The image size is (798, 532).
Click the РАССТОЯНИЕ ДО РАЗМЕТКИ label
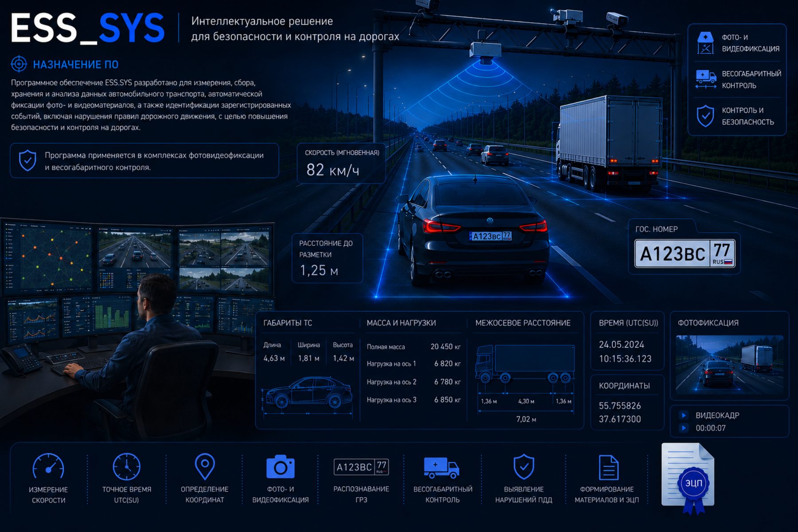(326, 249)
